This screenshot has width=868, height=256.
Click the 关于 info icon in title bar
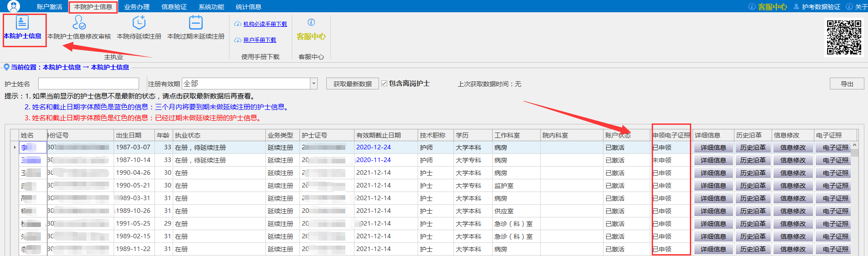849,7
